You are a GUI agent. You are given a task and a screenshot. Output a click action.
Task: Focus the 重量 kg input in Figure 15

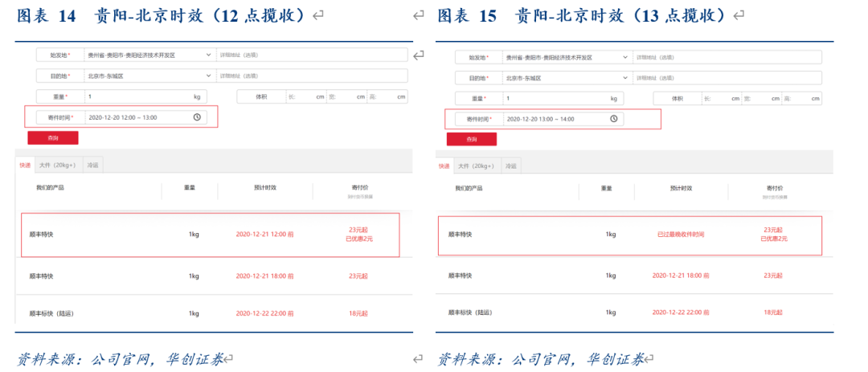click(562, 99)
